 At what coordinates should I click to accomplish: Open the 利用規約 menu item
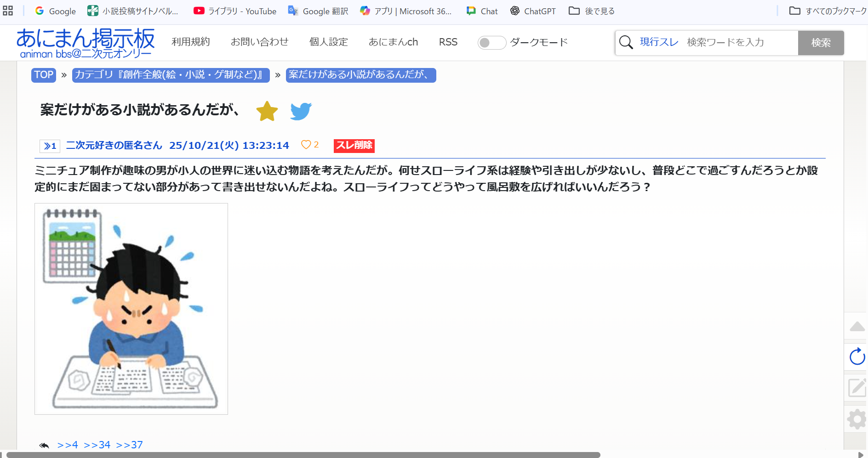190,42
